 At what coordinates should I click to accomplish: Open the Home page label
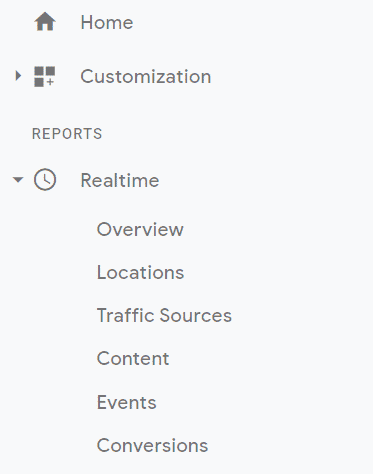pos(107,23)
